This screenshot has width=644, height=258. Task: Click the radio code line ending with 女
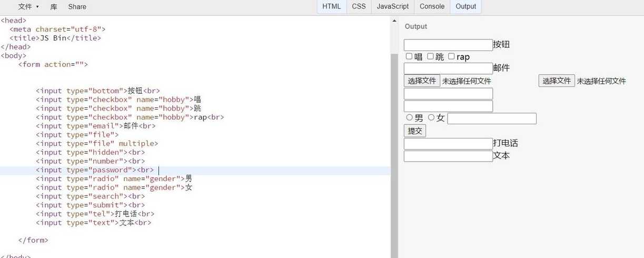point(114,187)
